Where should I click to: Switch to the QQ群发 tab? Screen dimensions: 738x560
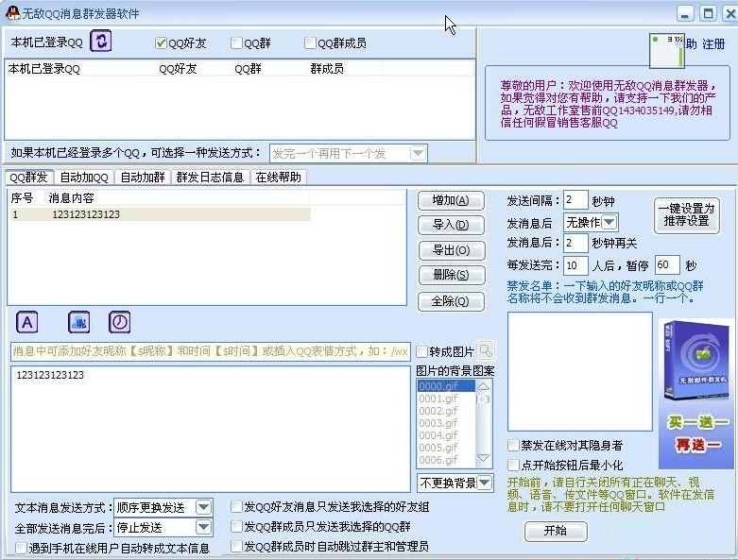pos(28,178)
